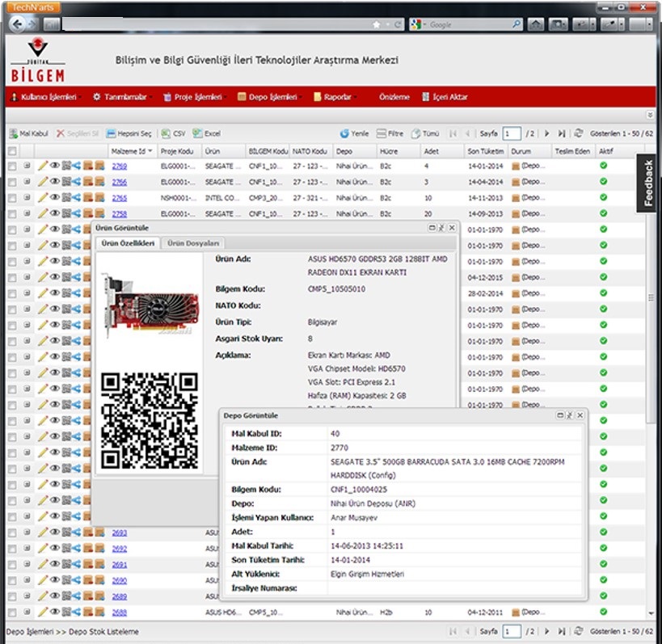Check the checkbox for row 2692
The image size is (662, 644).
click(12, 549)
